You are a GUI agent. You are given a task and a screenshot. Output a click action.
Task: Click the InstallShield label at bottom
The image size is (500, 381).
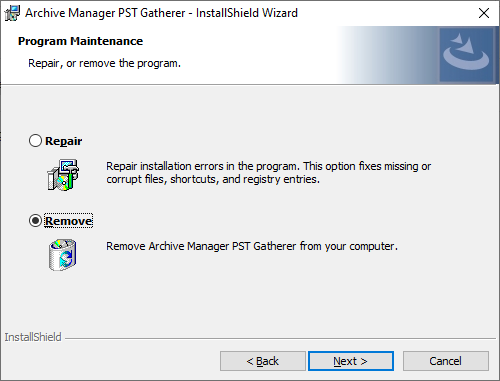tap(33, 337)
